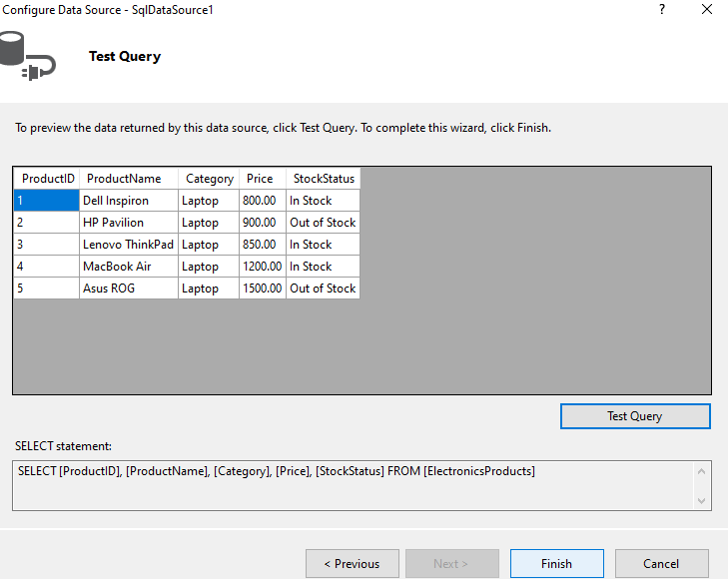Screen dimensions: 728x579
Task: Select the Asus ROG cell
Action: [129, 289]
